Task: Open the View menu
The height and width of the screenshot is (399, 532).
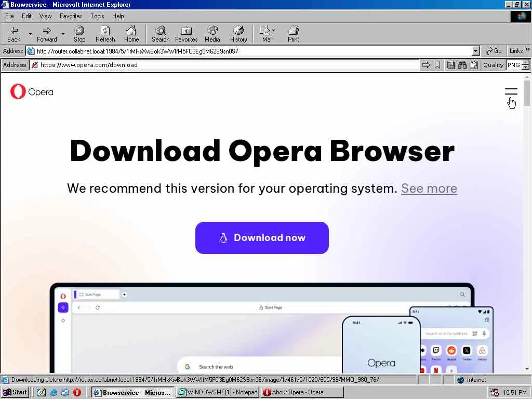Action: click(45, 16)
